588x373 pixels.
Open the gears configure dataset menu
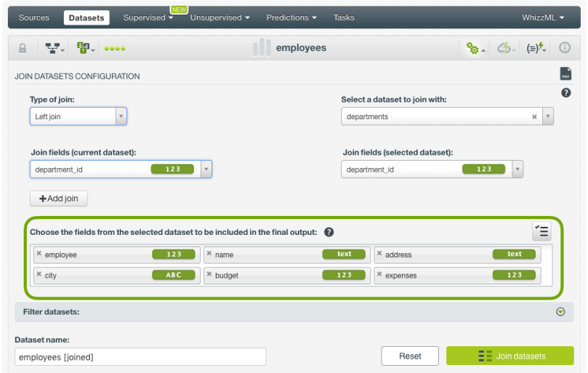[x=475, y=48]
